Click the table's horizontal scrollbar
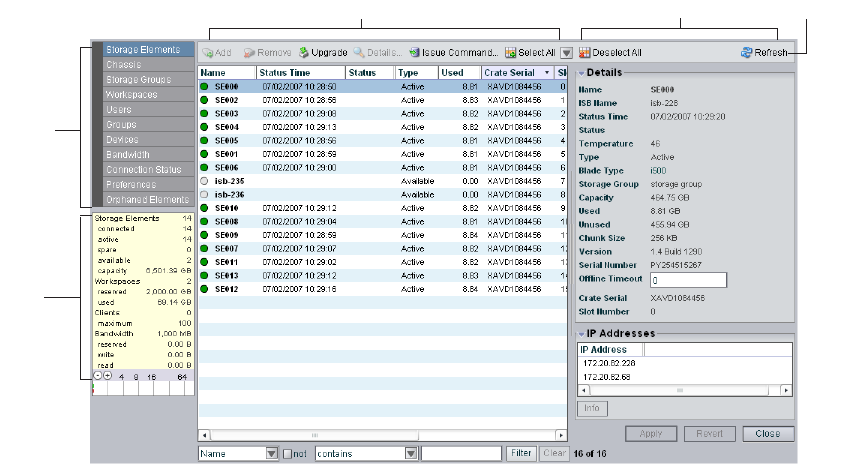The width and height of the screenshot is (863, 466). coord(315,436)
